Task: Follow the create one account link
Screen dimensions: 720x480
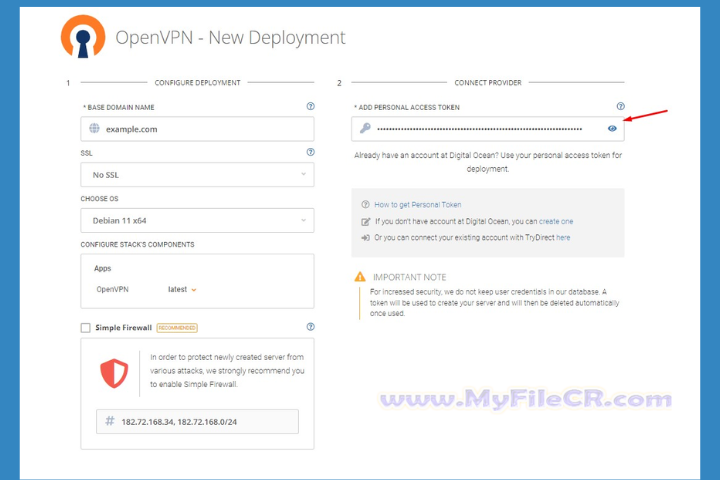Action: pos(556,221)
